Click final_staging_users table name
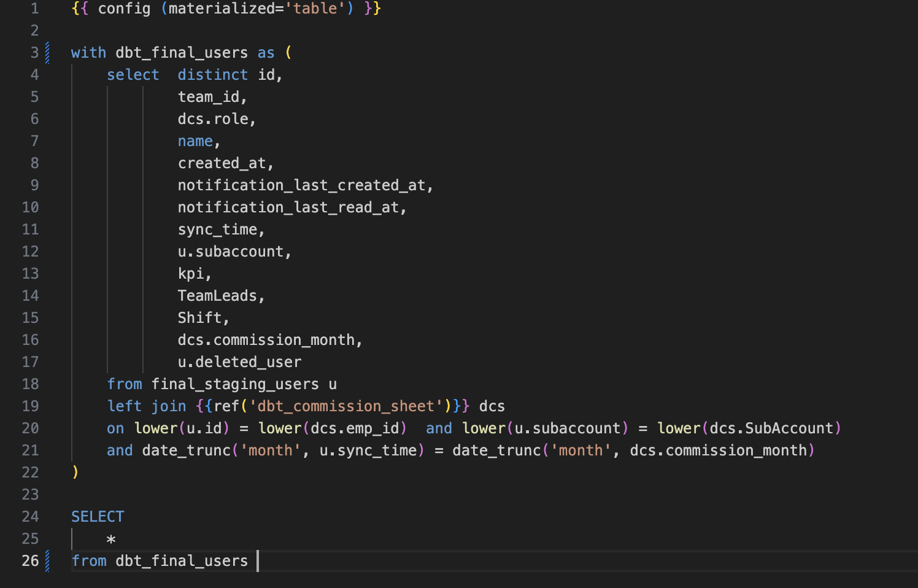Viewport: 918px width, 588px height. pos(235,384)
